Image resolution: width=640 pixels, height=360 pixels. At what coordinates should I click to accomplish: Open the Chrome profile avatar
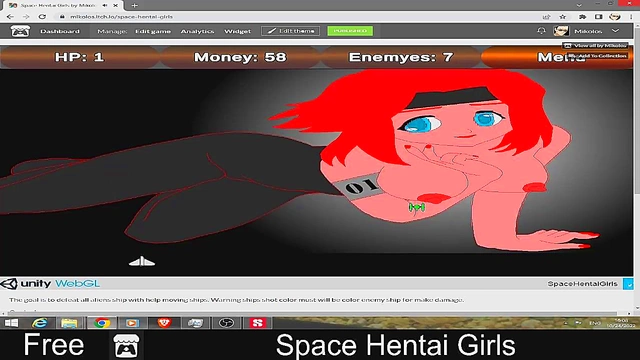pyautogui.click(x=615, y=17)
